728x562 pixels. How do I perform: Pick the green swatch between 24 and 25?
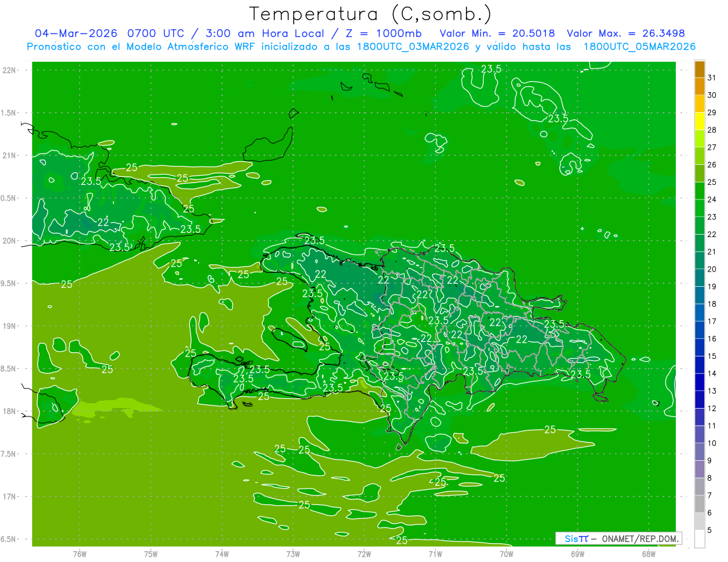[x=699, y=191]
